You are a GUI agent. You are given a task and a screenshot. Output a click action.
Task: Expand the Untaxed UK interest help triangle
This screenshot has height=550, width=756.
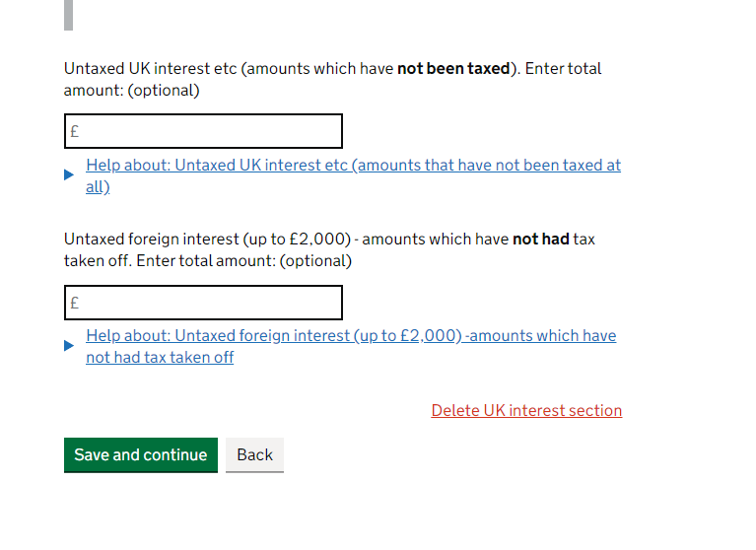[x=69, y=175]
